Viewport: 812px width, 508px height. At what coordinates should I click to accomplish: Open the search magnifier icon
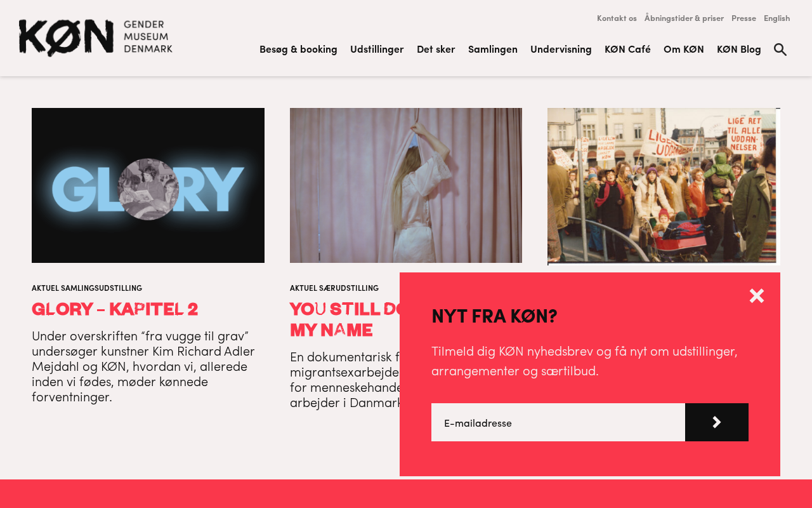coord(780,50)
